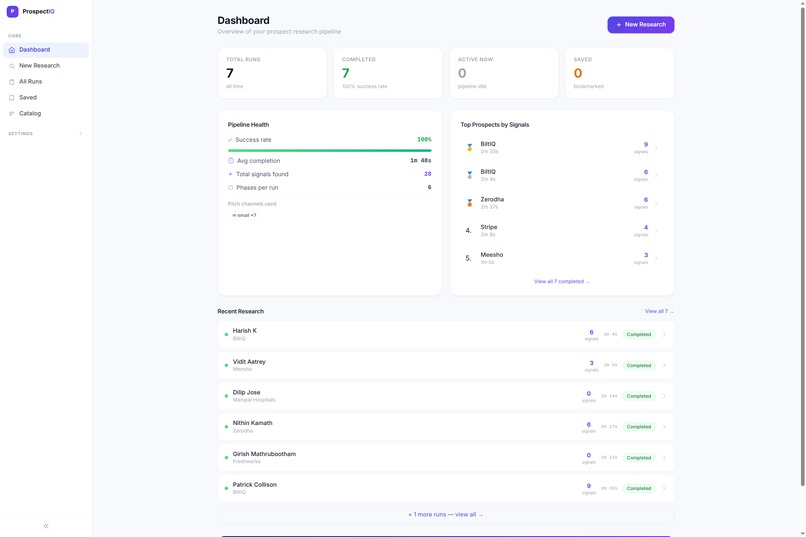This screenshot has height=537, width=806.
Task: Select Patrick Collison name in Recent Research
Action: (254, 485)
